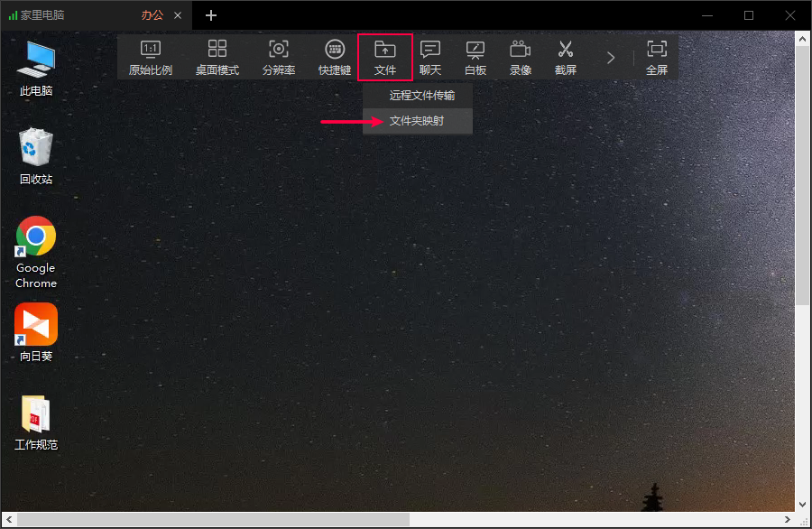This screenshot has width=812, height=529.
Task: Click the 原始比例 (original ratio) toolbar icon
Action: [151, 57]
